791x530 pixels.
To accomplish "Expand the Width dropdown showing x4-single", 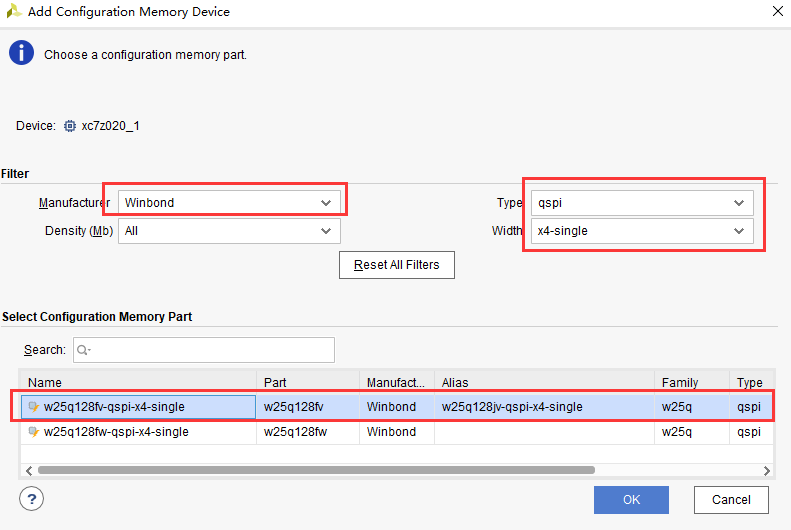I will coord(642,231).
